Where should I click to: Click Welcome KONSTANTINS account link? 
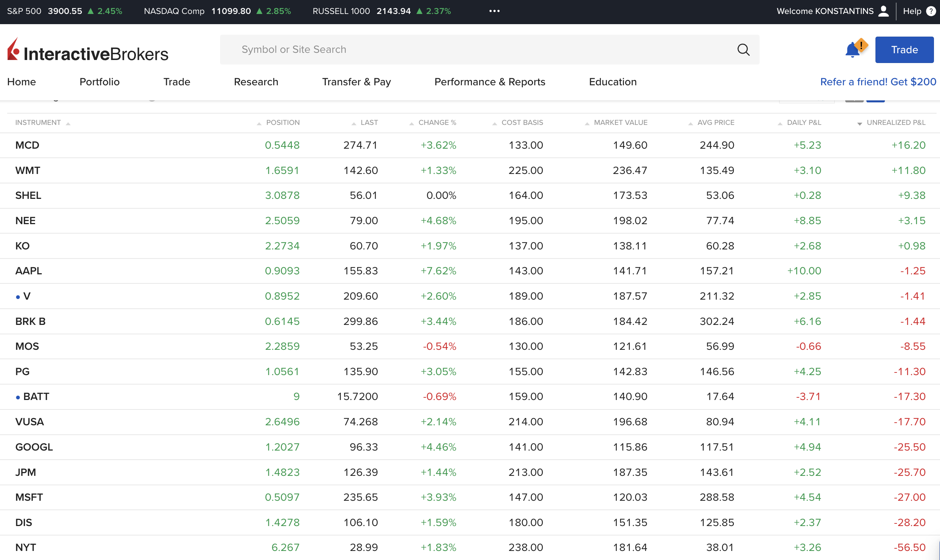pos(825,11)
